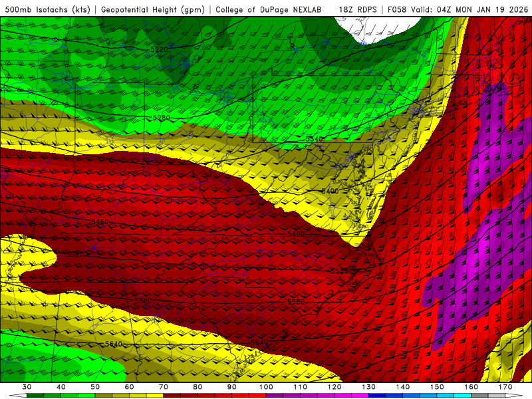Click the 120 kt color scale label
This screenshot has height=399, width=532.
click(335, 387)
